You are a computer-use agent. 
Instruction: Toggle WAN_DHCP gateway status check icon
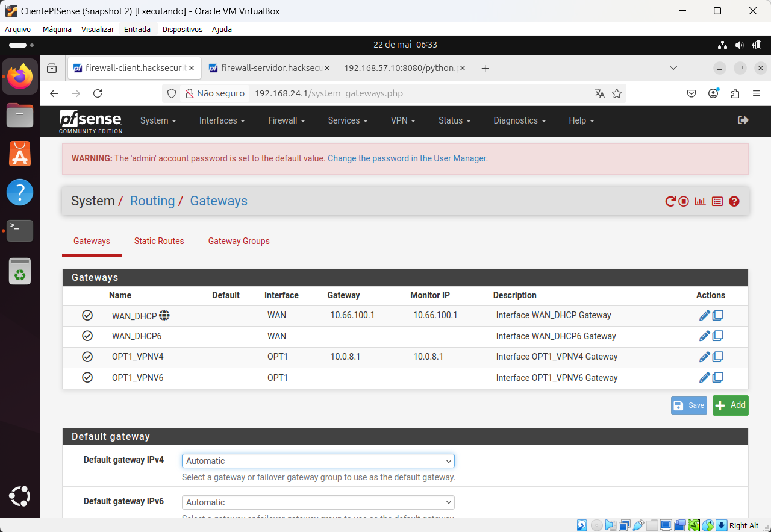click(87, 315)
